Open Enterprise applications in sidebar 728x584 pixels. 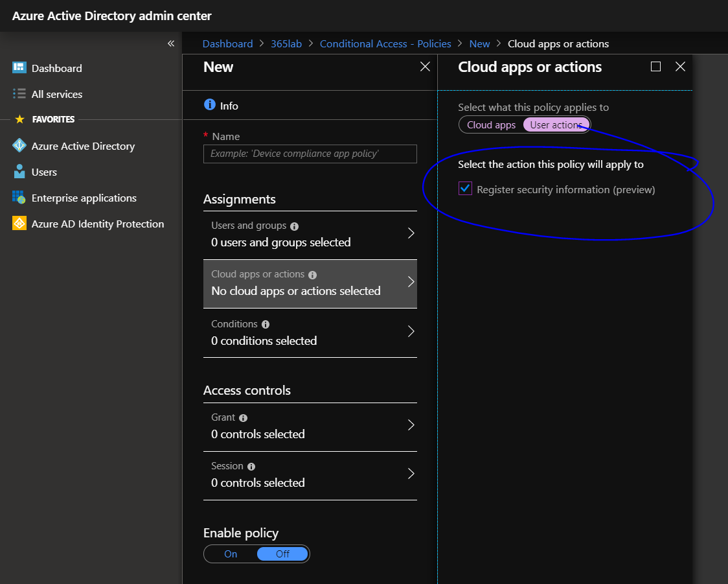click(84, 198)
